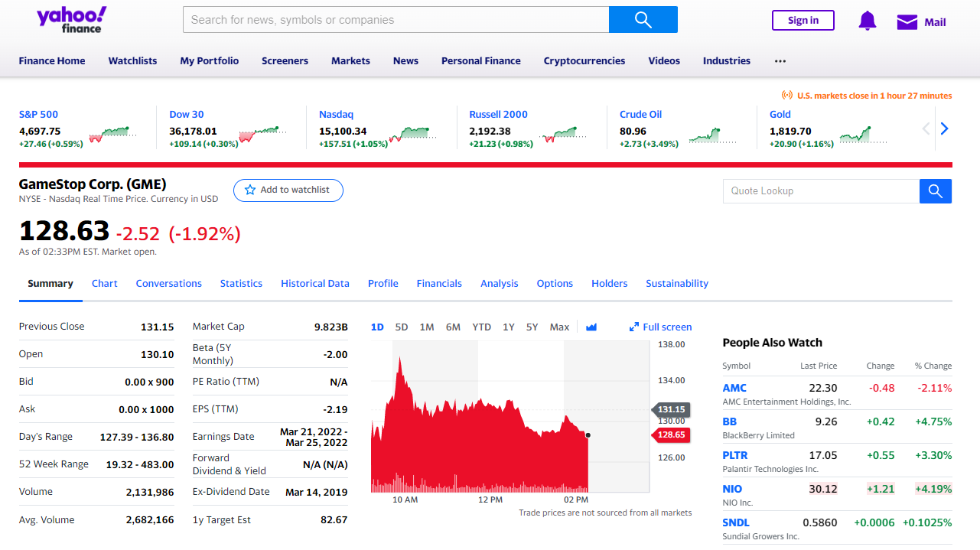Open PLTR Palantir ticker link
Viewport: 980px width, 550px height.
pos(735,455)
